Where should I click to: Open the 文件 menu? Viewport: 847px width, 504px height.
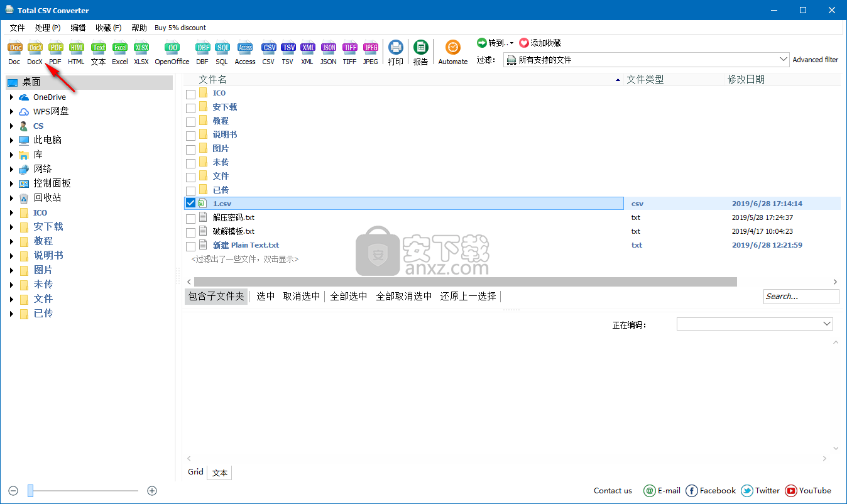[17, 28]
